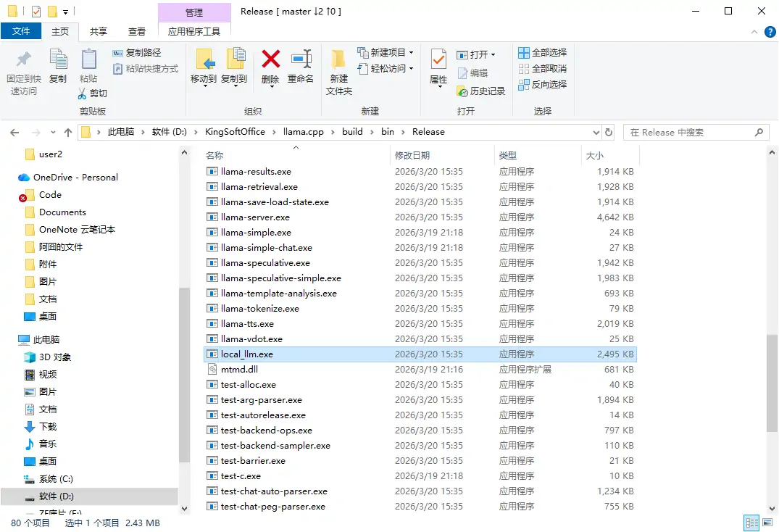Screen dimensions: 779x532
Task: Open the Share (共享) ribbon tab
Action: pyautogui.click(x=99, y=31)
